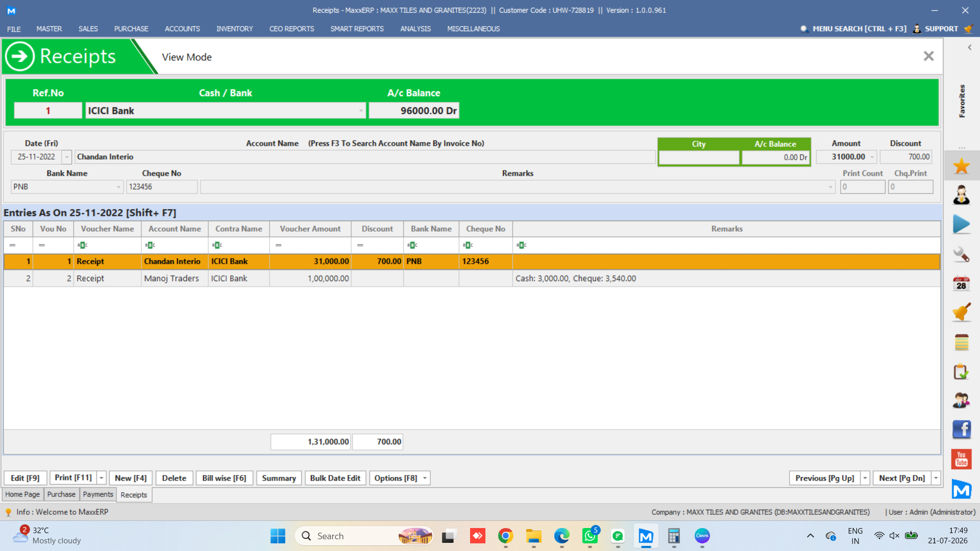Image resolution: width=980 pixels, height=551 pixels.
Task: Click the blue play arrow sidebar icon
Action: 962,224
